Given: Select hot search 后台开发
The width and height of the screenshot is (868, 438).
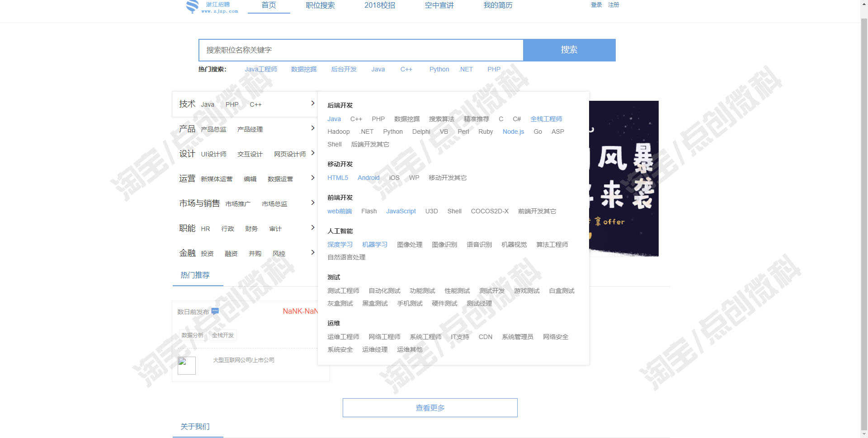Looking at the screenshot, I should tap(344, 69).
